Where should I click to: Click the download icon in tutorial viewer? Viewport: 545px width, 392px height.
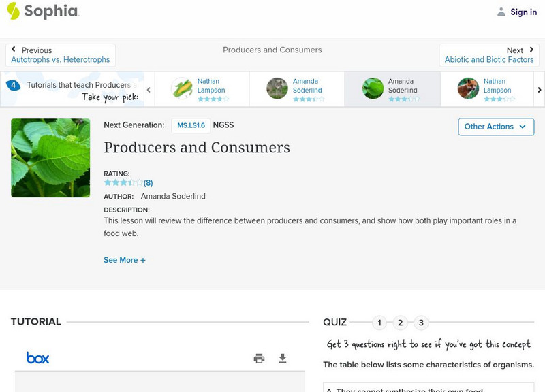pos(283,358)
